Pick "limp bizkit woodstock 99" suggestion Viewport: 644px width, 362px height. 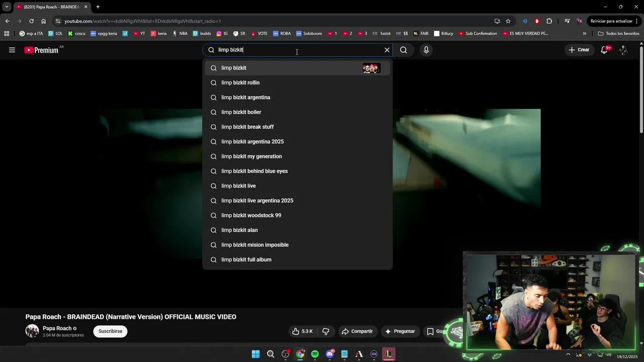(297, 215)
